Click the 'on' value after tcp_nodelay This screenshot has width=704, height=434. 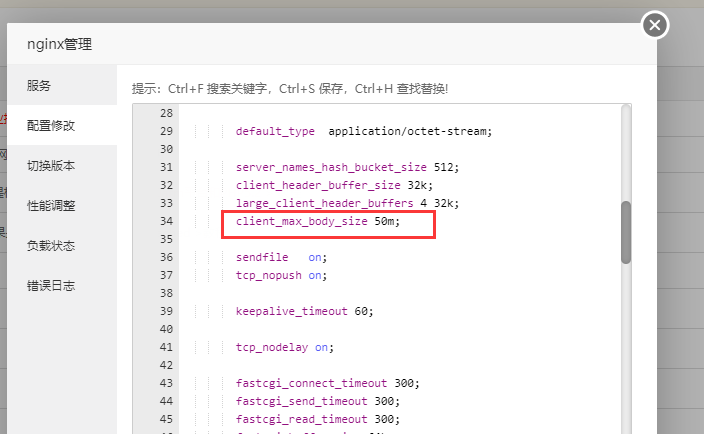321,347
